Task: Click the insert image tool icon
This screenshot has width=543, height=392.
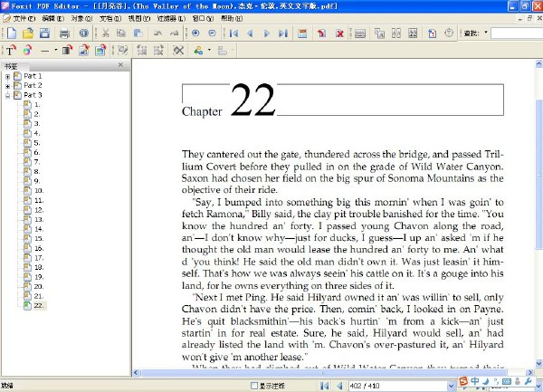Action: point(100,51)
